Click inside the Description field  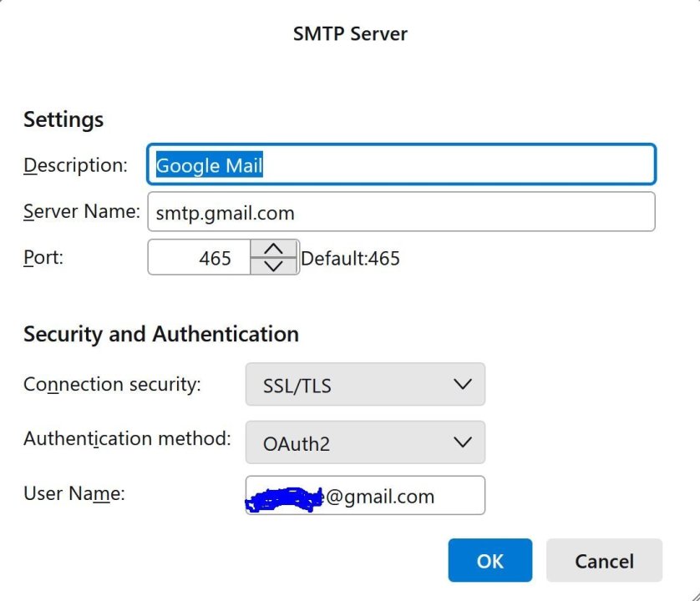[x=401, y=164]
